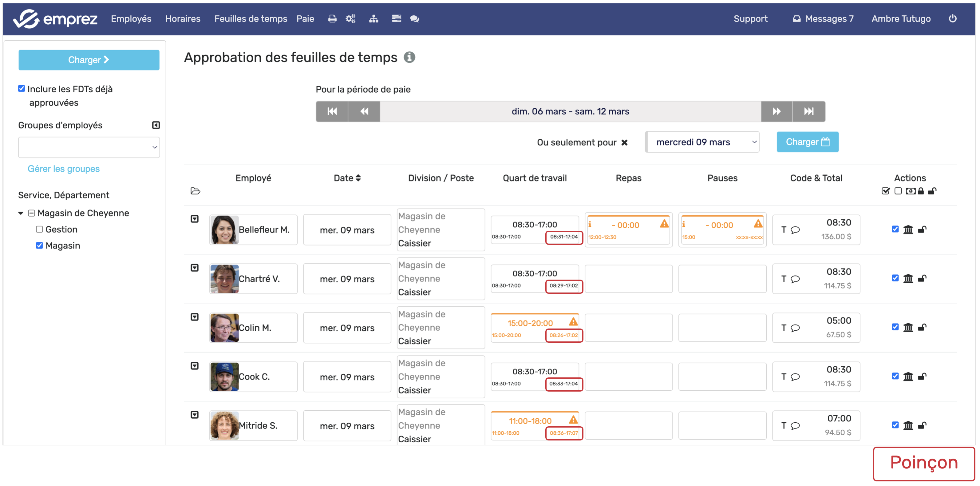Viewport: 980px width, 486px height.
Task: Open comment bubble on Chartré V. row
Action: pos(795,279)
